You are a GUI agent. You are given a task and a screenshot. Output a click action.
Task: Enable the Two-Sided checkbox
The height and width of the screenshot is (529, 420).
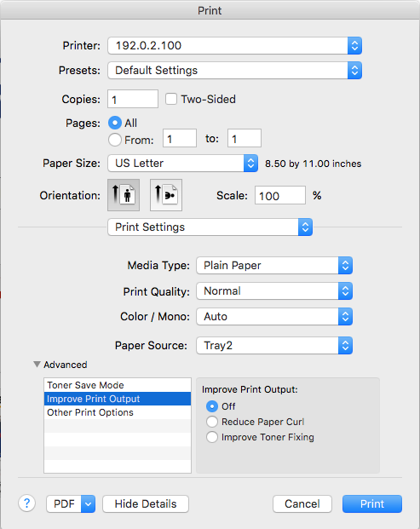pyautogui.click(x=171, y=99)
